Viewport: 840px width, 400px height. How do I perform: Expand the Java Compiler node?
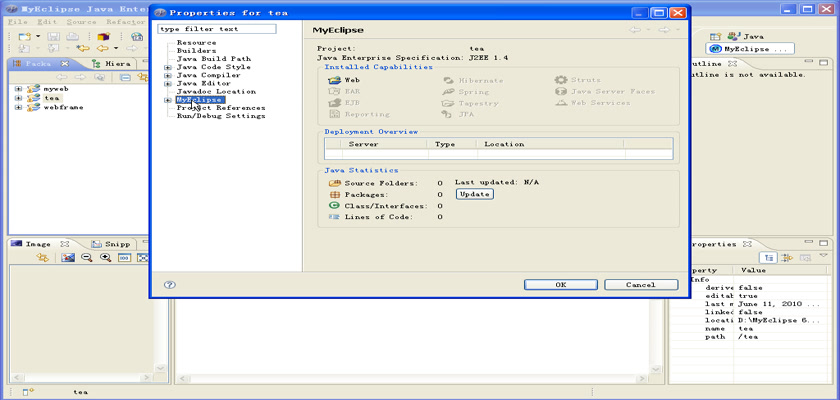tap(168, 76)
